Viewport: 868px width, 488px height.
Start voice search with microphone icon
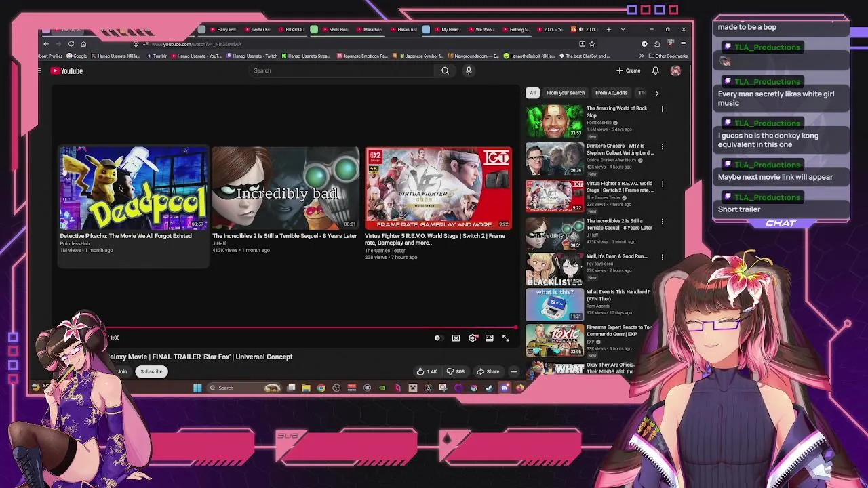(468, 70)
